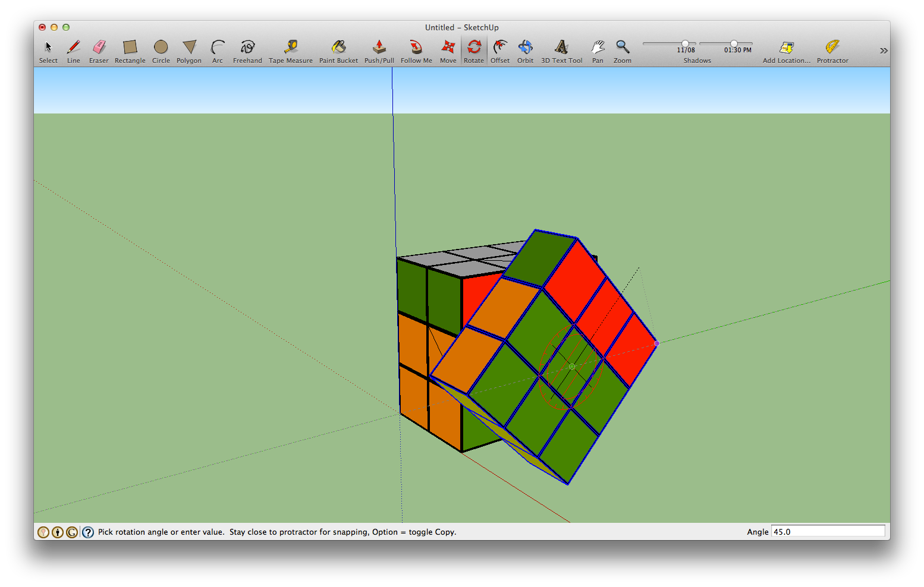Click the Add Location button
Viewport: 924px width, 587px height.
click(x=786, y=48)
